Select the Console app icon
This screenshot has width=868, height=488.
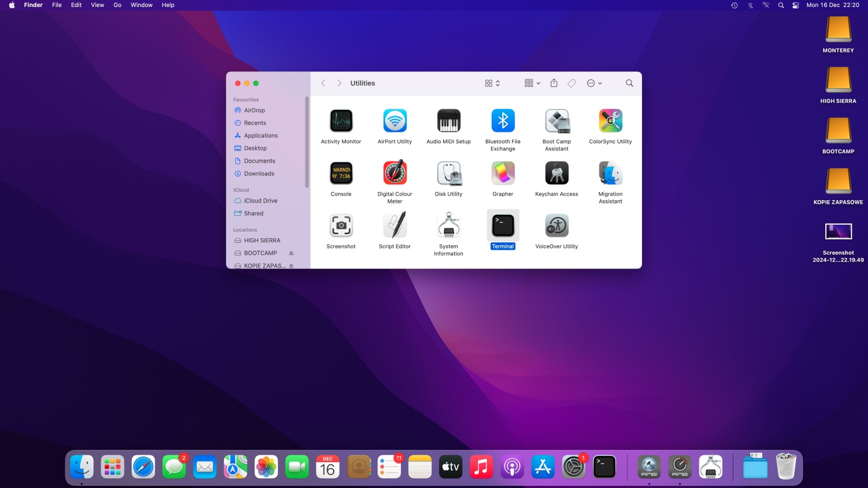[341, 173]
